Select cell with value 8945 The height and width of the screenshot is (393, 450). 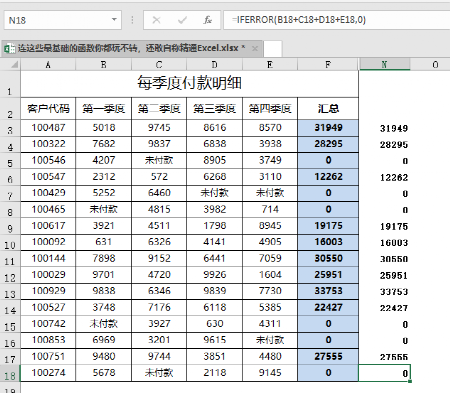pyautogui.click(x=270, y=226)
